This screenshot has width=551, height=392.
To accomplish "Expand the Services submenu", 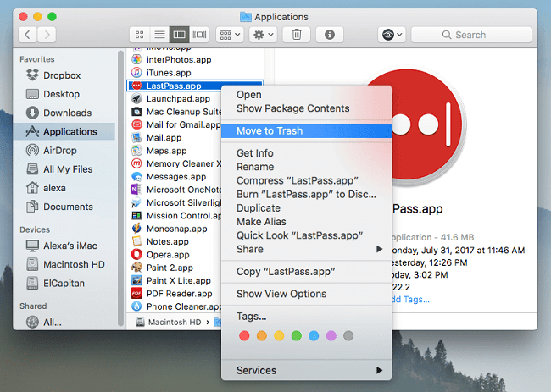I will [x=306, y=370].
